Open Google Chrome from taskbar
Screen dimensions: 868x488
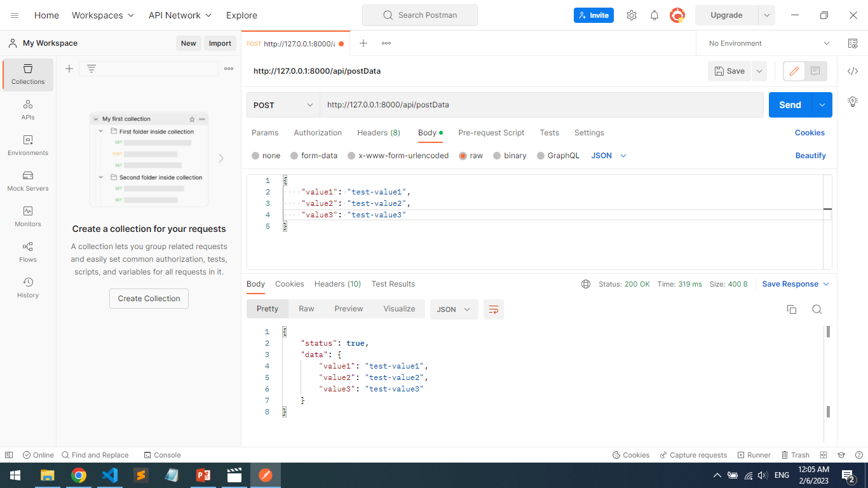(x=79, y=475)
